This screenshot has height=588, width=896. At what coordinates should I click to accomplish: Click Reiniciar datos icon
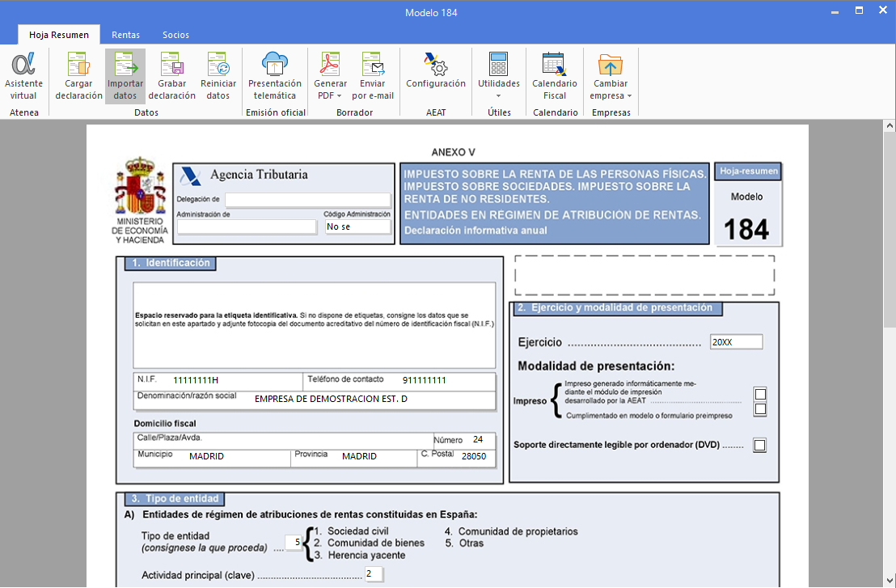click(218, 76)
